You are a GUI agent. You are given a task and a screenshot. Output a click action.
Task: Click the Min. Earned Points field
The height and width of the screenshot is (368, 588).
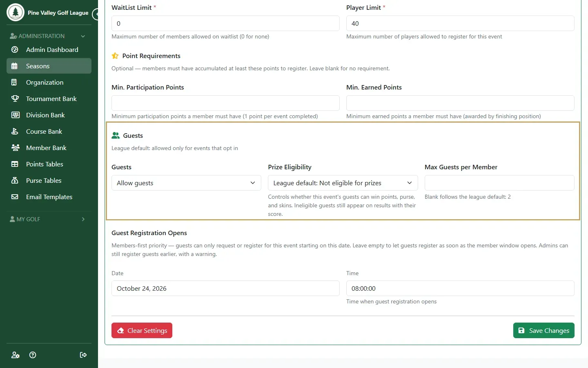pos(460,103)
